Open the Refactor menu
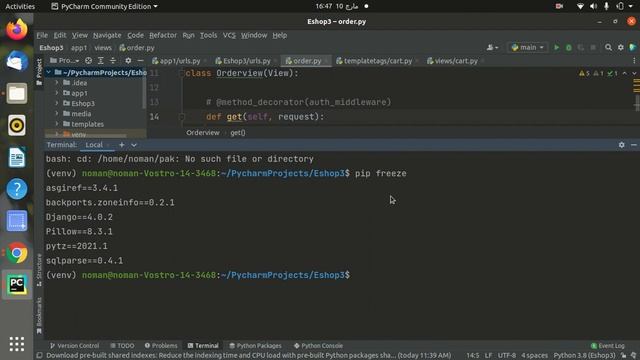Image resolution: width=640 pixels, height=360 pixels. [x=163, y=36]
